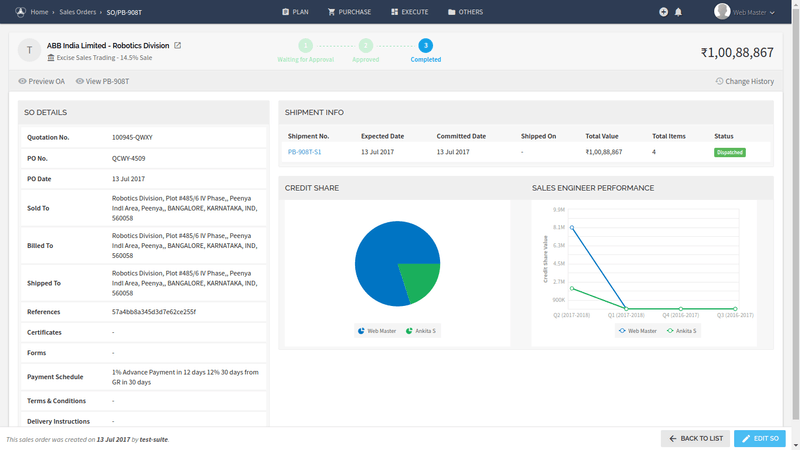The width and height of the screenshot is (800, 450).
Task: Click the 'T' company avatar circle
Action: pyautogui.click(x=30, y=51)
